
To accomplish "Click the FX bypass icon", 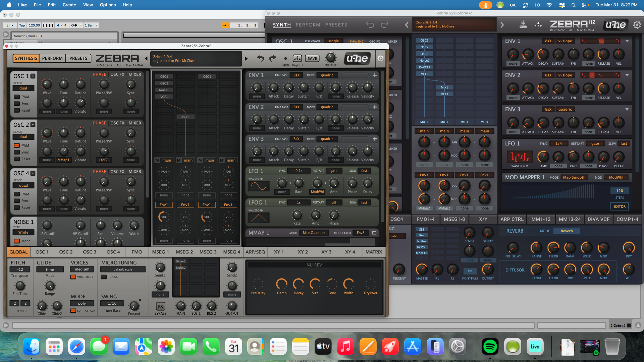I will click(x=160, y=306).
